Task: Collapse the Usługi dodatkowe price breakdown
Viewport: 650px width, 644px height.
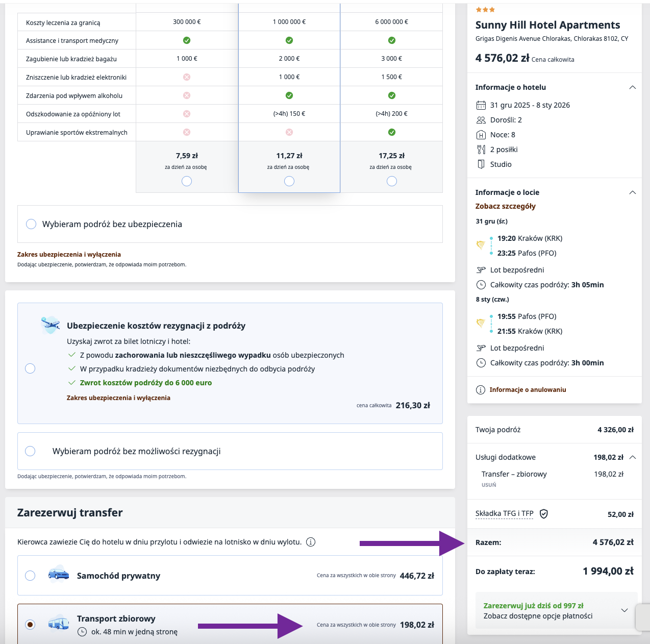Action: pos(633,457)
